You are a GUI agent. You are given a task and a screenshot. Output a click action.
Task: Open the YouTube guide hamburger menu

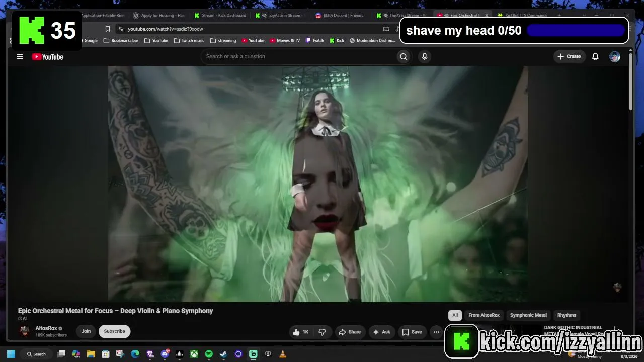(20, 57)
